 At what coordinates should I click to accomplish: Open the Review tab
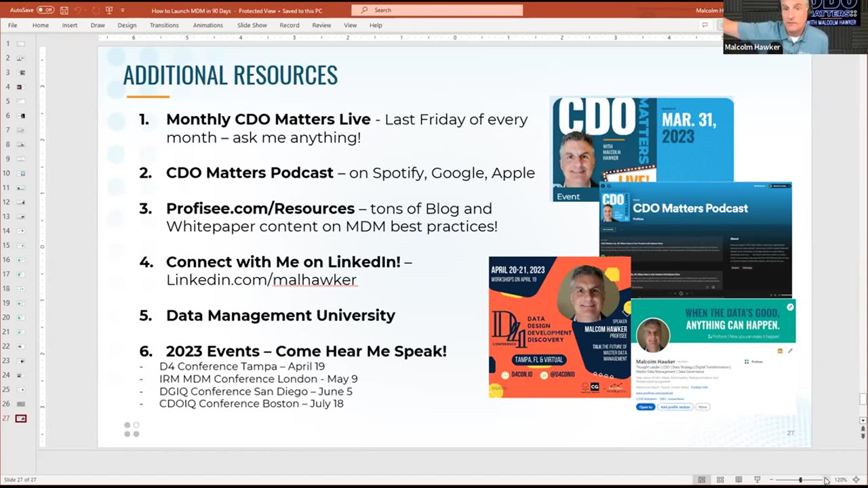click(321, 25)
